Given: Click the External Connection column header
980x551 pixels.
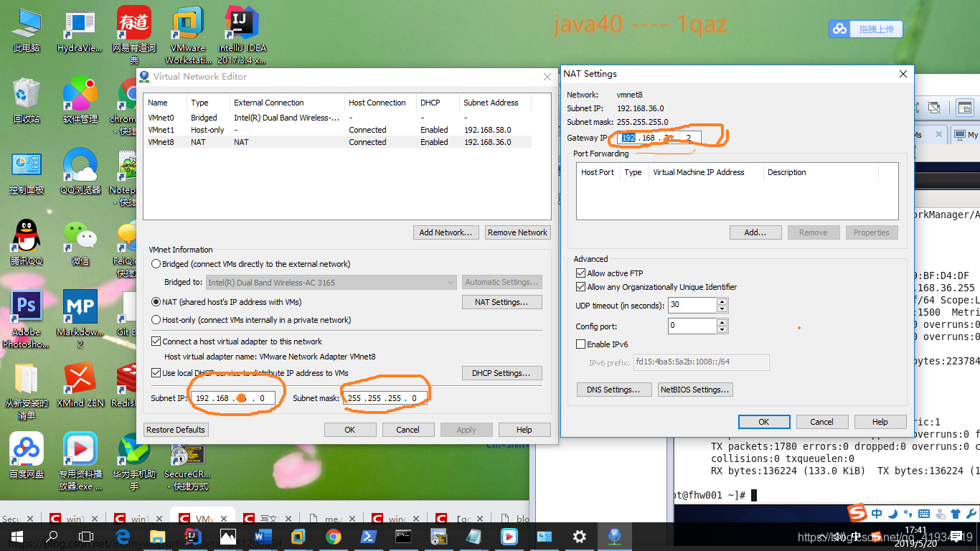Looking at the screenshot, I should coord(286,103).
